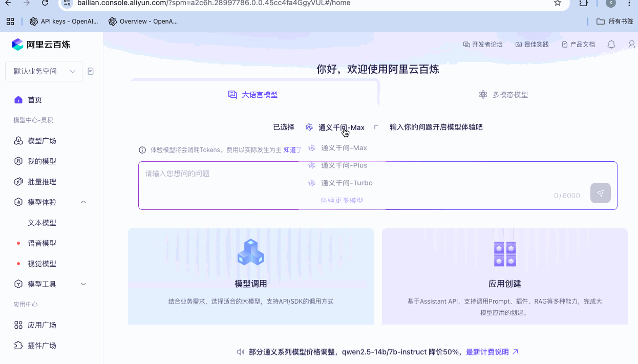Open 开发者论坛 link in header

[x=483, y=45]
